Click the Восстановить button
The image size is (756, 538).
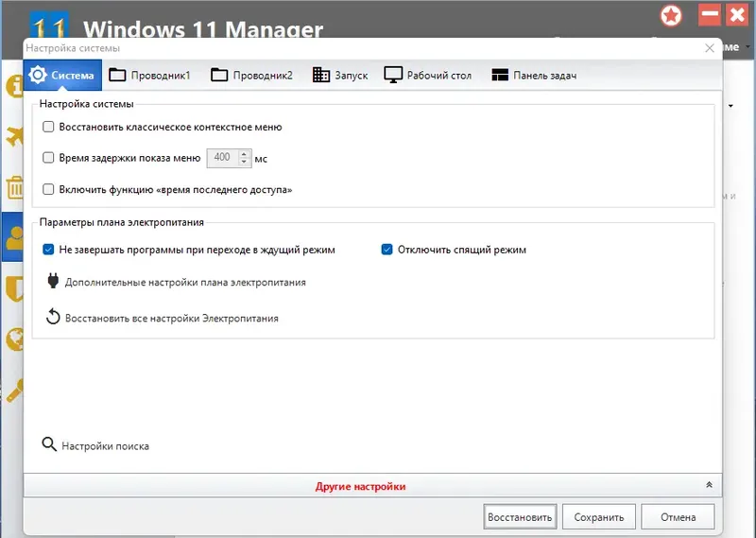pyautogui.click(x=520, y=517)
